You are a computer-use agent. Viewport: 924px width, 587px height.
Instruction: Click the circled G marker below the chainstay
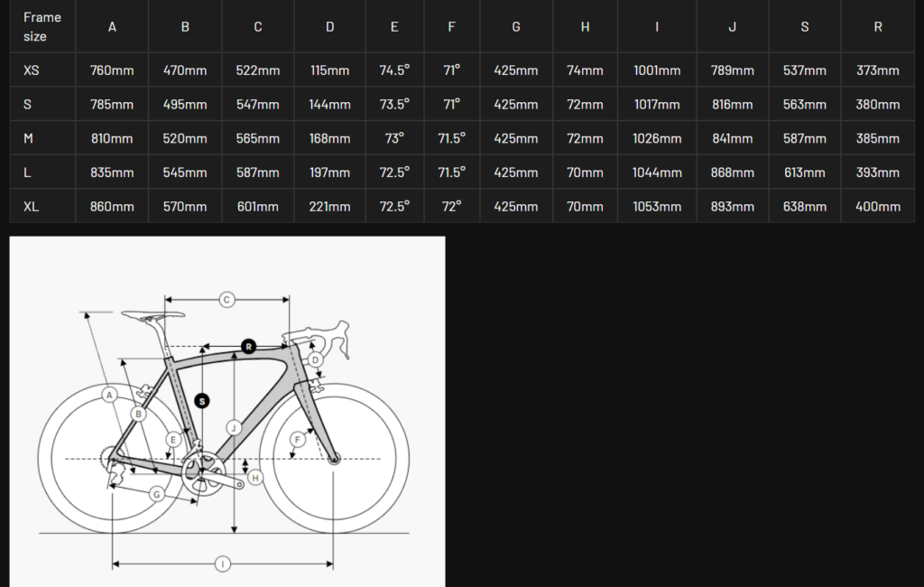pyautogui.click(x=156, y=494)
